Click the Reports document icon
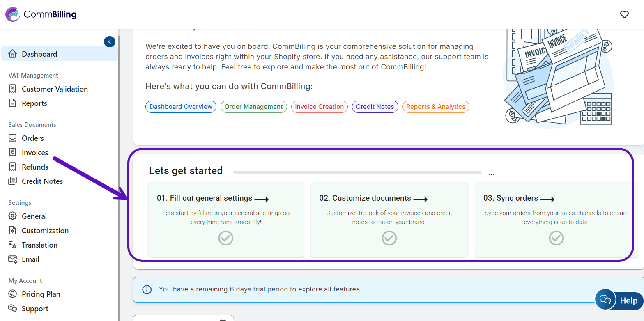This screenshot has height=321, width=644. [x=13, y=103]
